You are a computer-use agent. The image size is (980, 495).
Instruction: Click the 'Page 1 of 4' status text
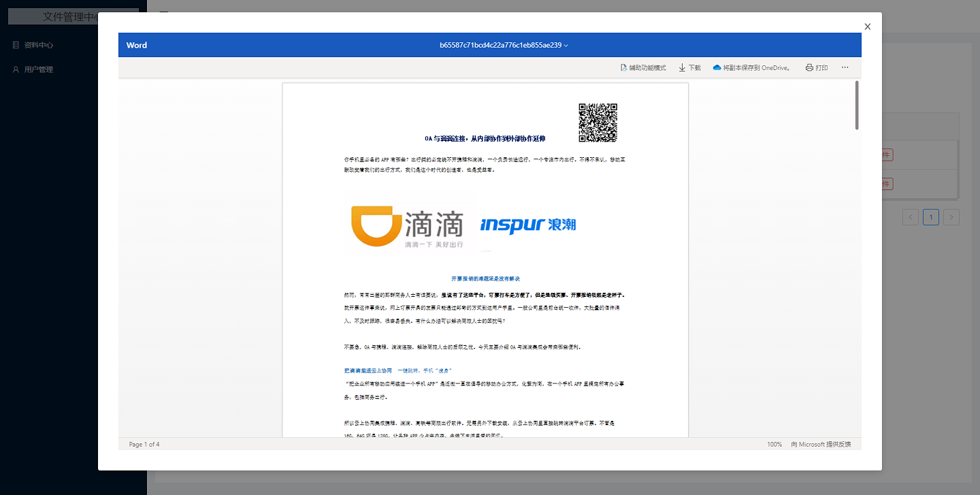pos(144,445)
